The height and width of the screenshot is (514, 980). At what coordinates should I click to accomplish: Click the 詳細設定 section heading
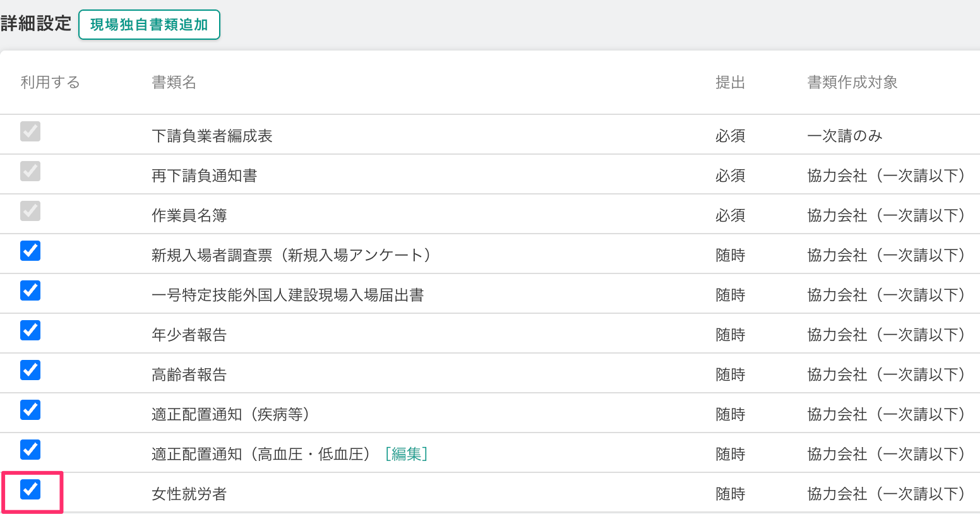click(x=36, y=24)
